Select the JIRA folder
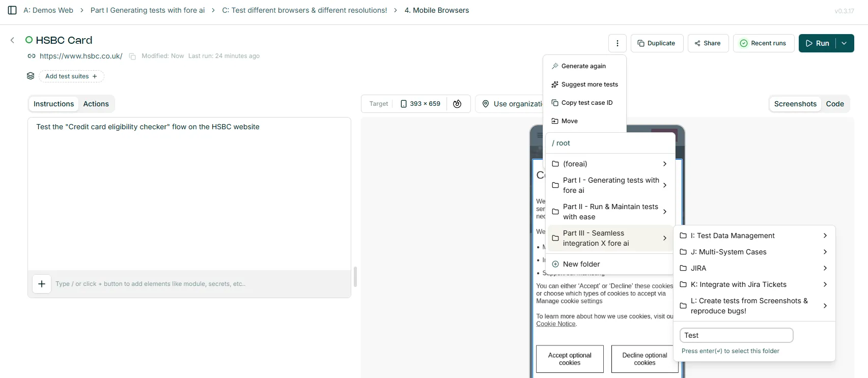 click(754, 268)
